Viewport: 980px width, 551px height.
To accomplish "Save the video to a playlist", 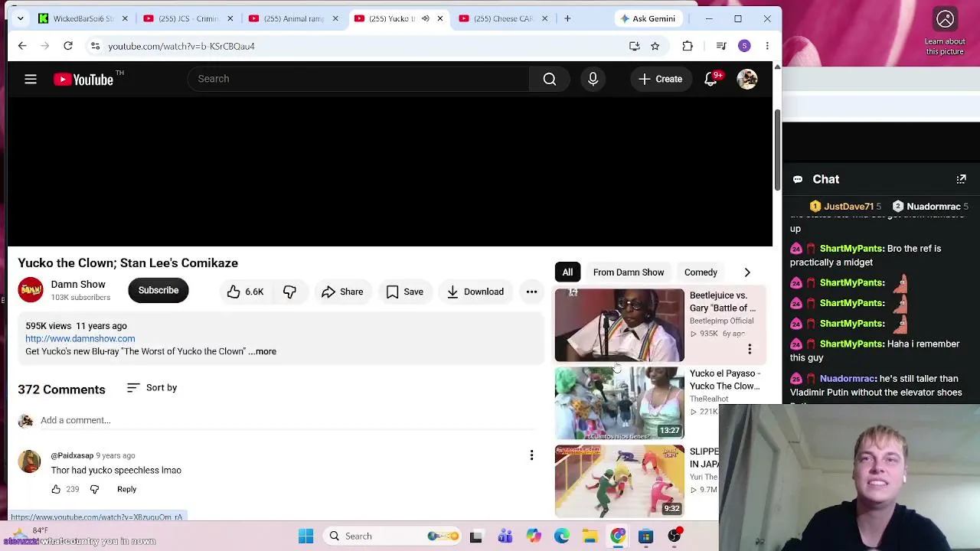I will pos(405,292).
